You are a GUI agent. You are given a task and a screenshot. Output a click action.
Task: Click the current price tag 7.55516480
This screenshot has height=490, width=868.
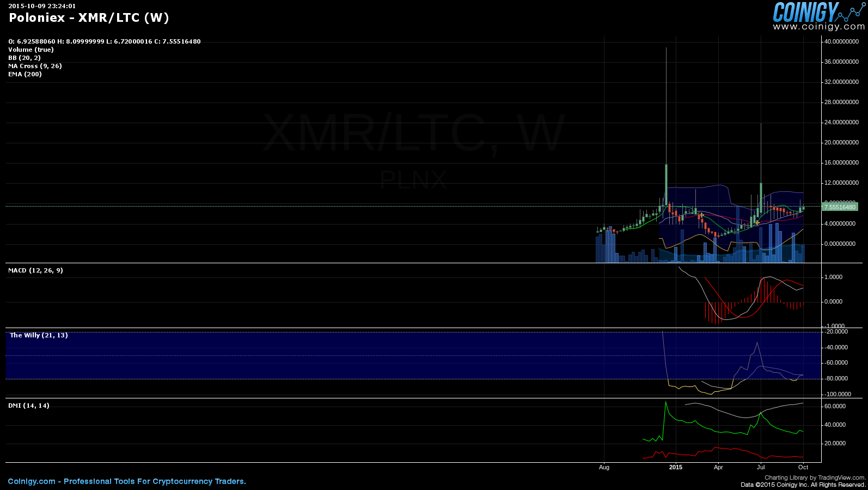840,207
